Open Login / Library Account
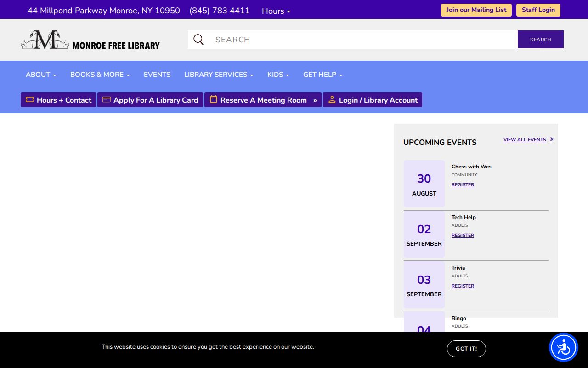Viewport: 588px width, 368px height. pyautogui.click(x=373, y=100)
